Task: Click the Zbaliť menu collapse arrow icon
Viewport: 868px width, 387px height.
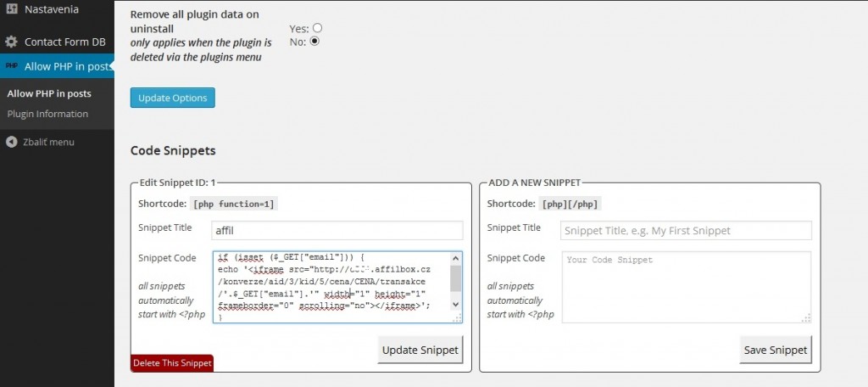Action: click(x=11, y=142)
